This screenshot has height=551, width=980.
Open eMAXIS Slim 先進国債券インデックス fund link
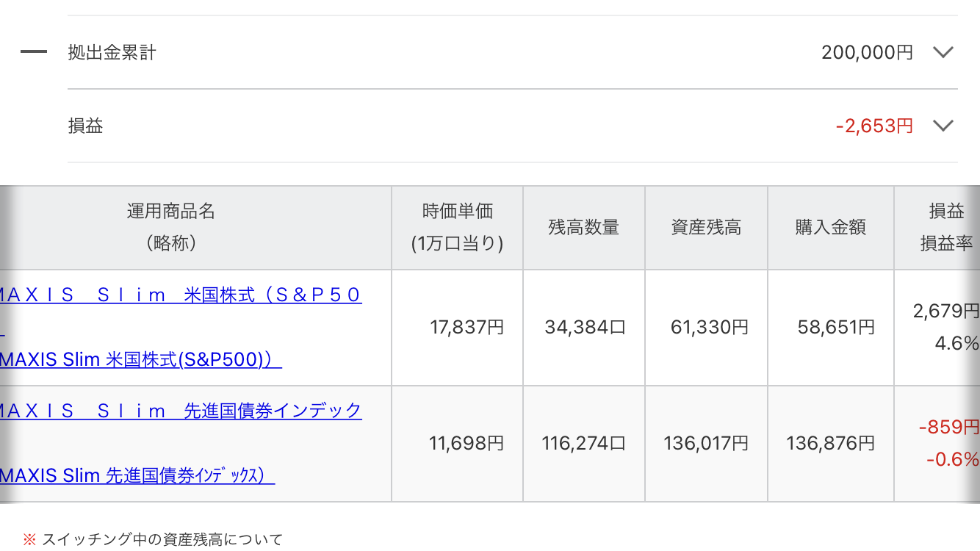pos(181,411)
